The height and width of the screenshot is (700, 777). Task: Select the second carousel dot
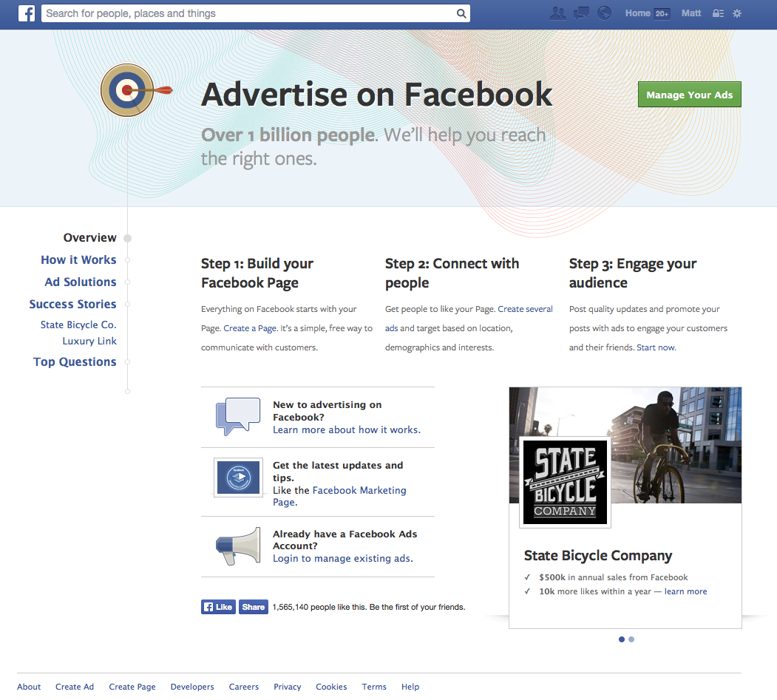(x=631, y=639)
